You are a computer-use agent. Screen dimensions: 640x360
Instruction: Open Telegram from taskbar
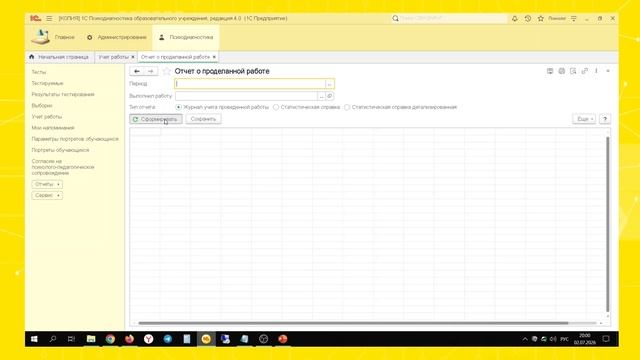click(x=168, y=339)
